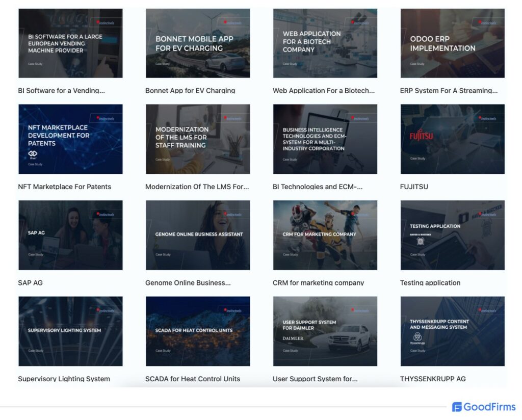Go to the 'CRM for marketing company' title
Image resolution: width=522 pixels, height=420 pixels.
coord(318,283)
